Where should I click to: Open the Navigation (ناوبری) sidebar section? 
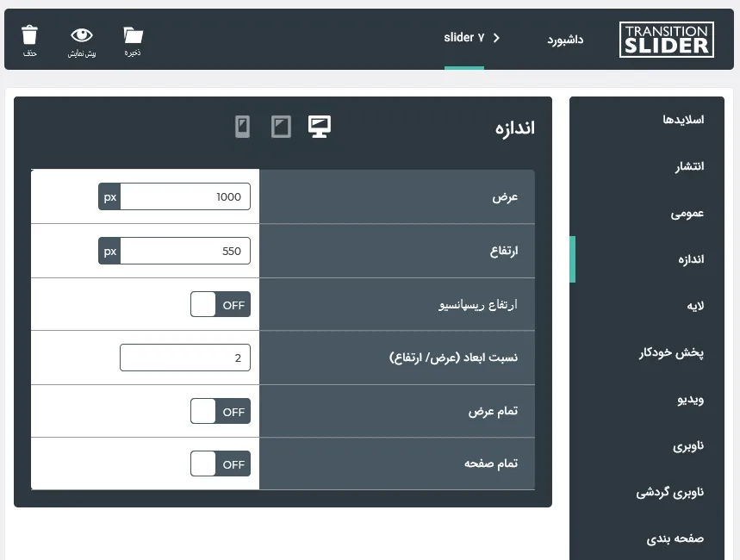coord(688,445)
